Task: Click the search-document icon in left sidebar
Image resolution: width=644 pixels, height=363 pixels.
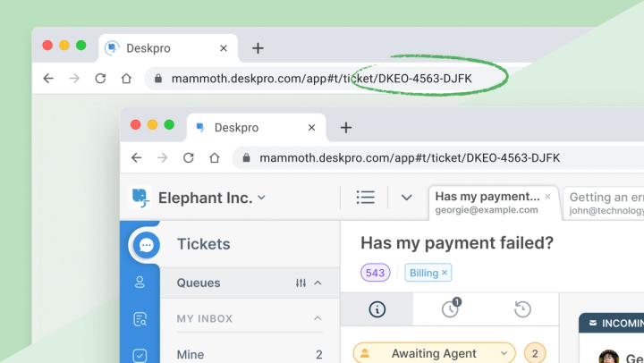Action: [140, 319]
